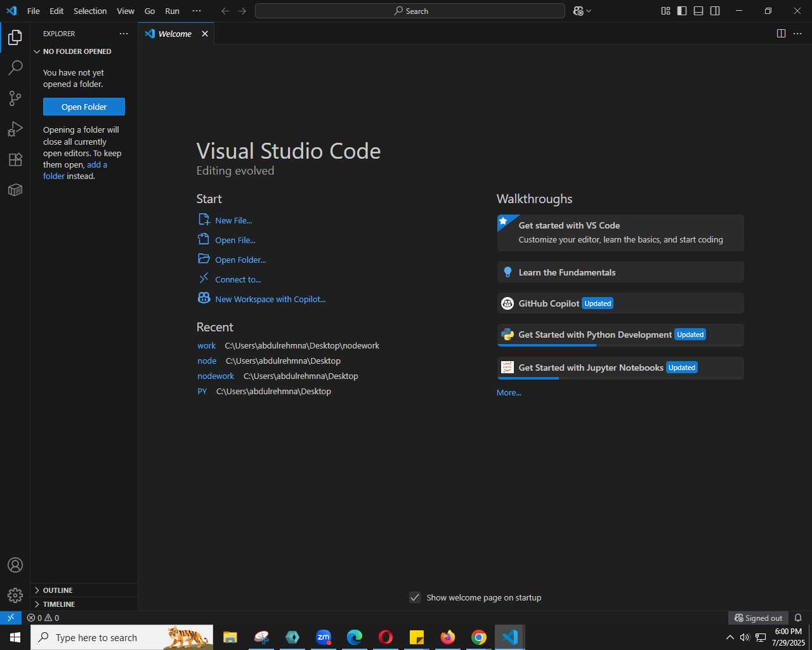The image size is (812, 650).
Task: Open the Extensions view
Action: tap(15, 159)
